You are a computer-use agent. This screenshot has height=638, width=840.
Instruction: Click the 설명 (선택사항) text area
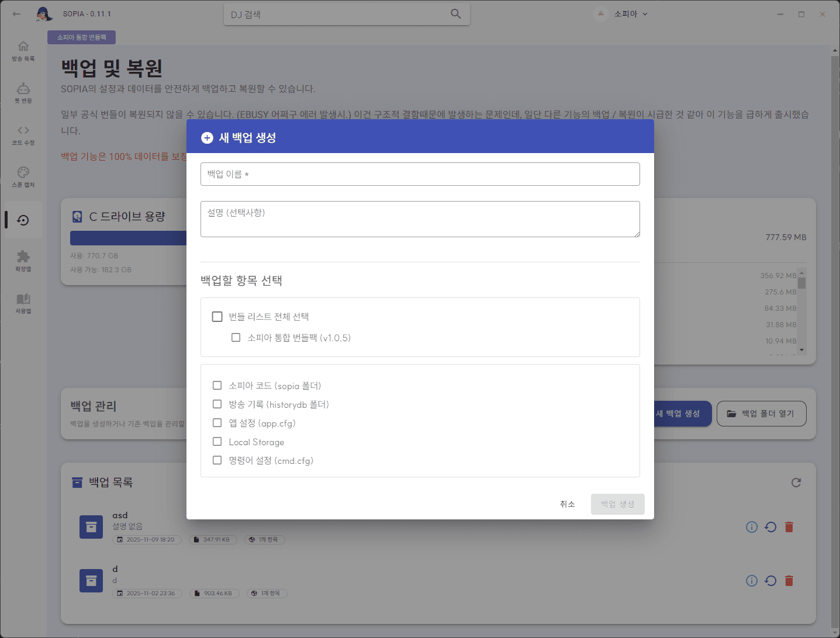(x=420, y=219)
